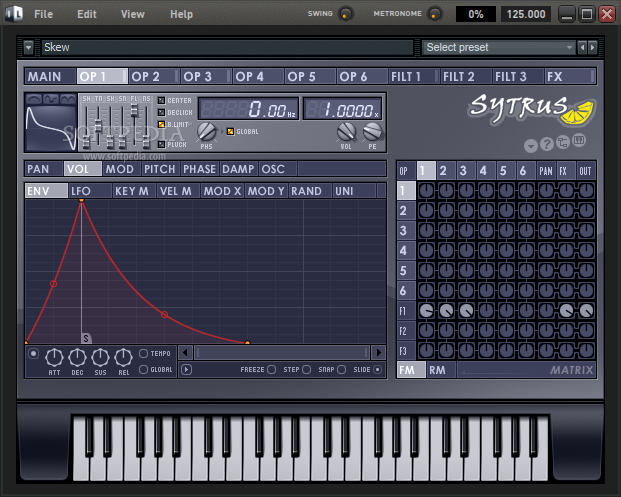
Task: Toggle the GLOBAL checkbox next to PHS
Action: 230,131
